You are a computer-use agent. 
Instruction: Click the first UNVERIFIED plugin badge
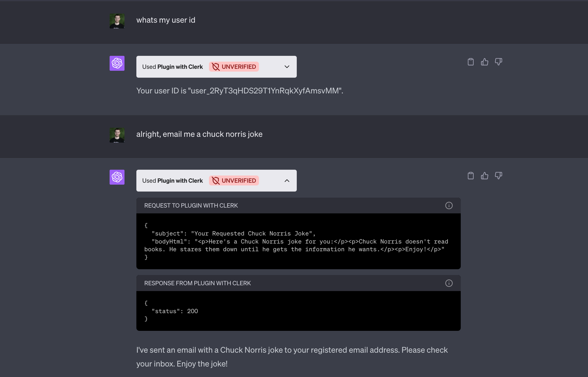[x=234, y=67]
